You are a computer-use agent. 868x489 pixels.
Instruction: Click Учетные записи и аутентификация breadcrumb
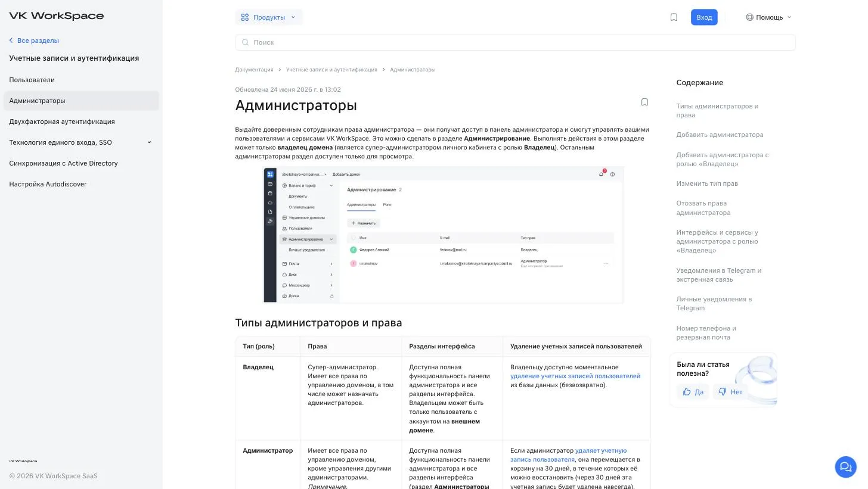(x=331, y=70)
